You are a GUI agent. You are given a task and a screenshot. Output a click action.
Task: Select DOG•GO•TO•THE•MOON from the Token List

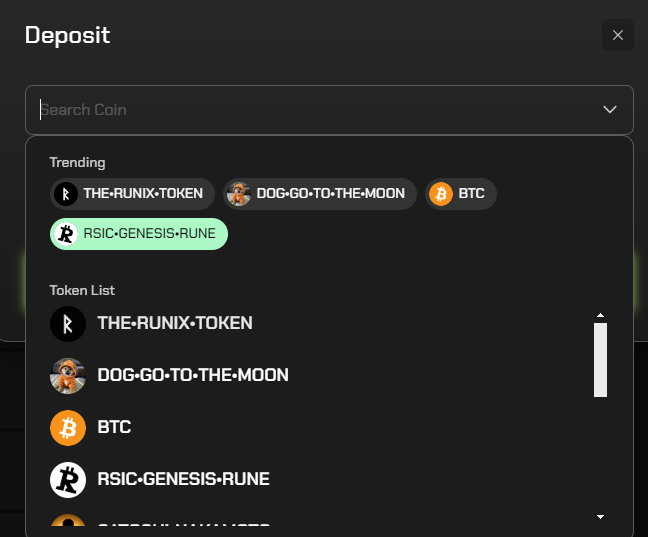193,376
